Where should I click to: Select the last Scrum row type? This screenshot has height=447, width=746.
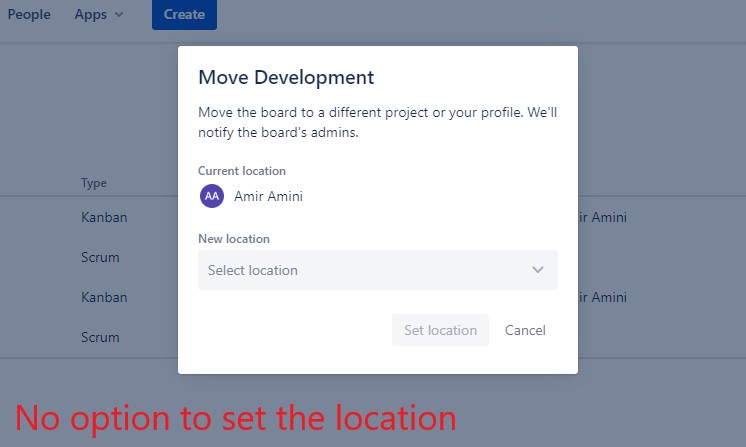(x=100, y=337)
